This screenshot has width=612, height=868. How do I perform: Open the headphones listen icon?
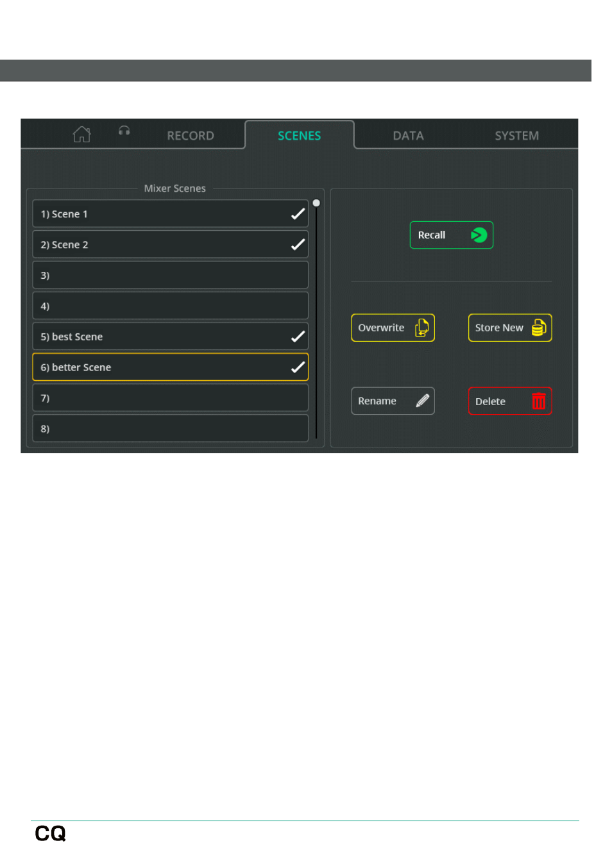[124, 131]
